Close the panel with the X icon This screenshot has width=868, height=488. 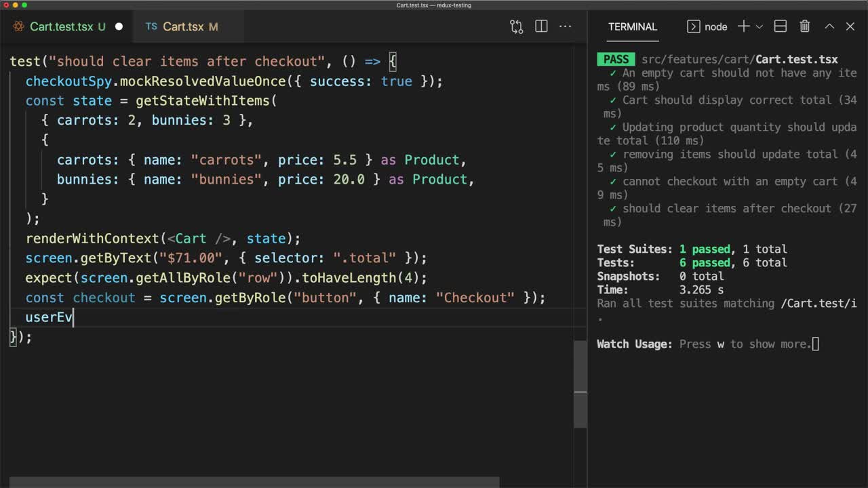pos(850,26)
